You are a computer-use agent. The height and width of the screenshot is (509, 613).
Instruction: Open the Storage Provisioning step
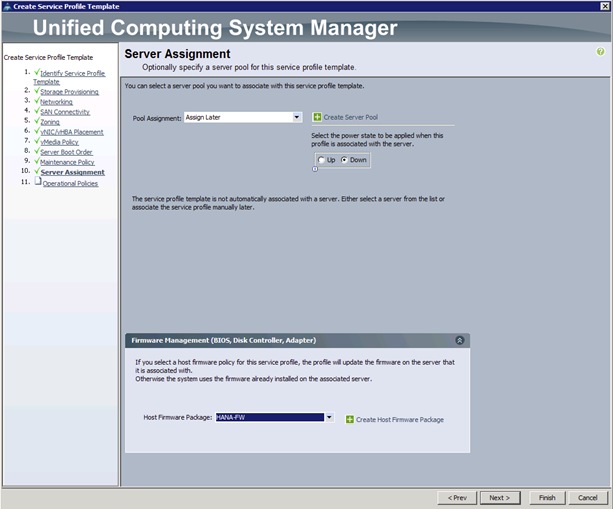tap(70, 92)
